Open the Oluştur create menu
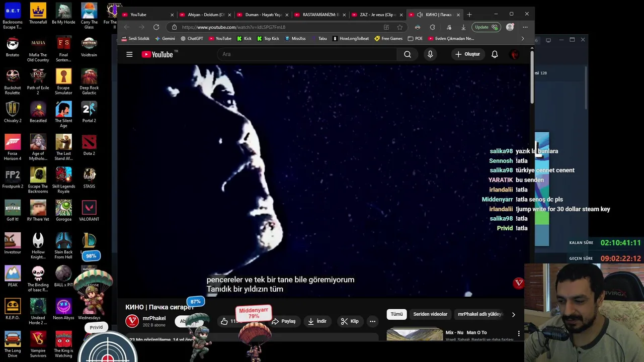 tap(468, 54)
